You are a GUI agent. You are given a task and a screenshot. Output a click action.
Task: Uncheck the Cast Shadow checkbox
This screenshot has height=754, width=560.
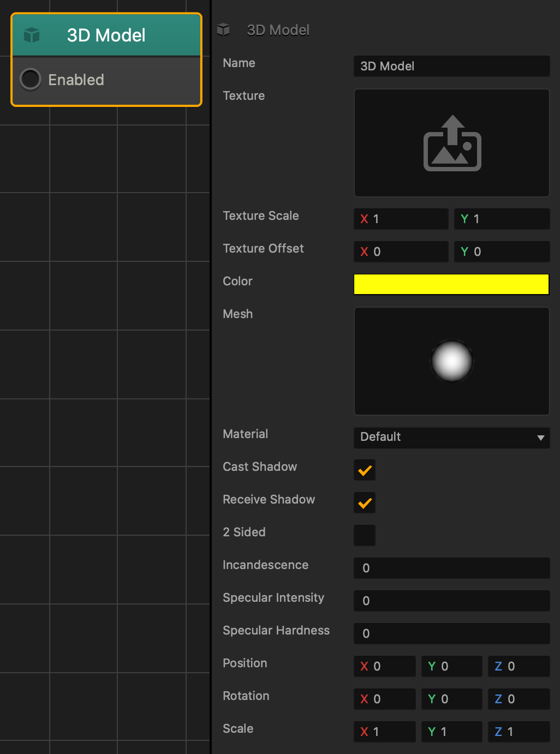(x=365, y=470)
